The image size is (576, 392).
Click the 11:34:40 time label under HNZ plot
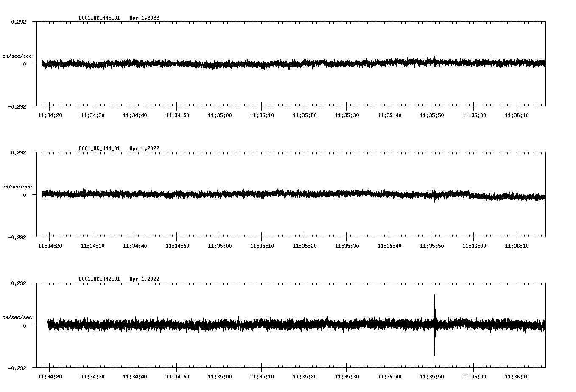135,377
